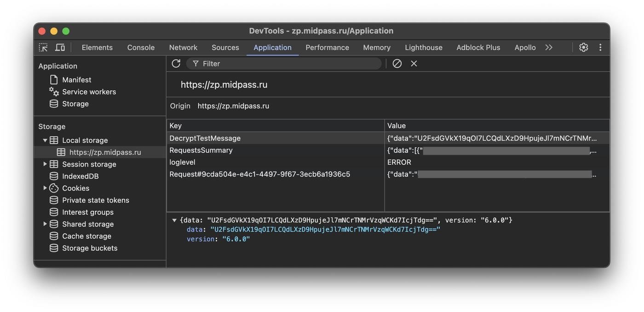644x312 pixels.
Task: Switch to the Elements tab
Action: coord(97,47)
